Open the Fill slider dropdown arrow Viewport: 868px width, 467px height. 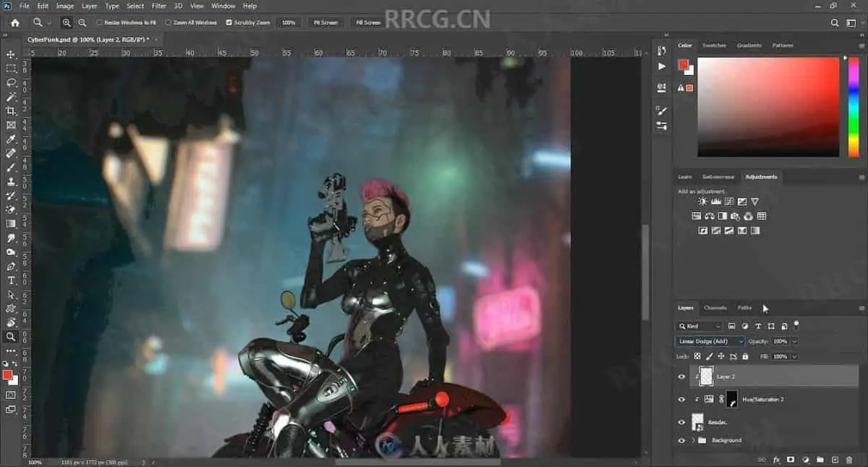click(794, 356)
